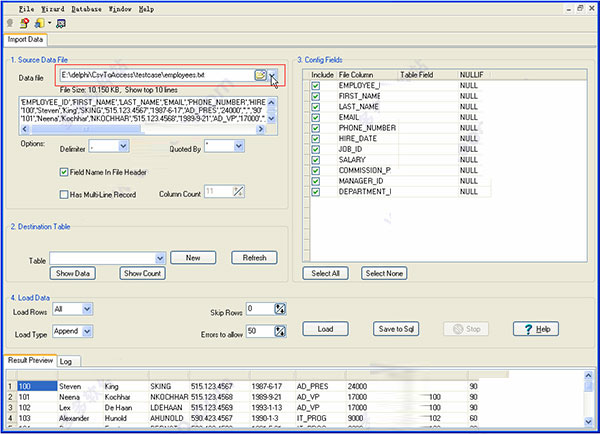Toggle Field Name In File Header checkbox
This screenshot has width=600, height=434.
click(x=64, y=172)
